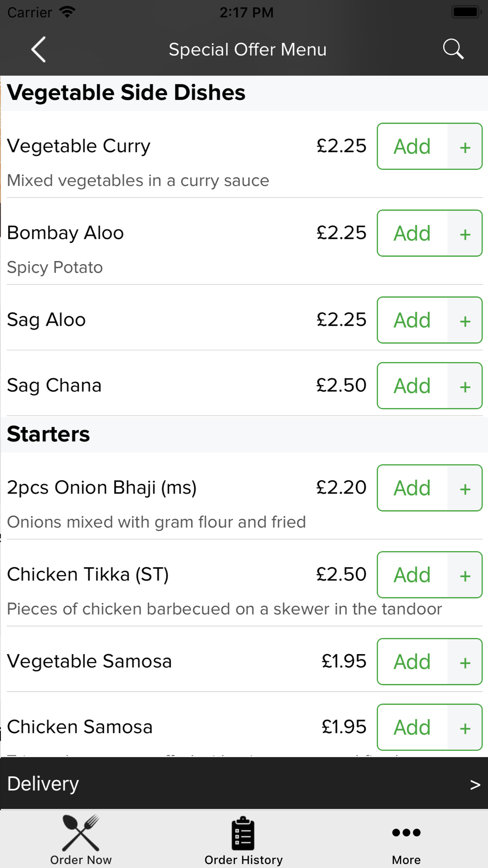Tap the plus next to Vegetable Curry

465,146
